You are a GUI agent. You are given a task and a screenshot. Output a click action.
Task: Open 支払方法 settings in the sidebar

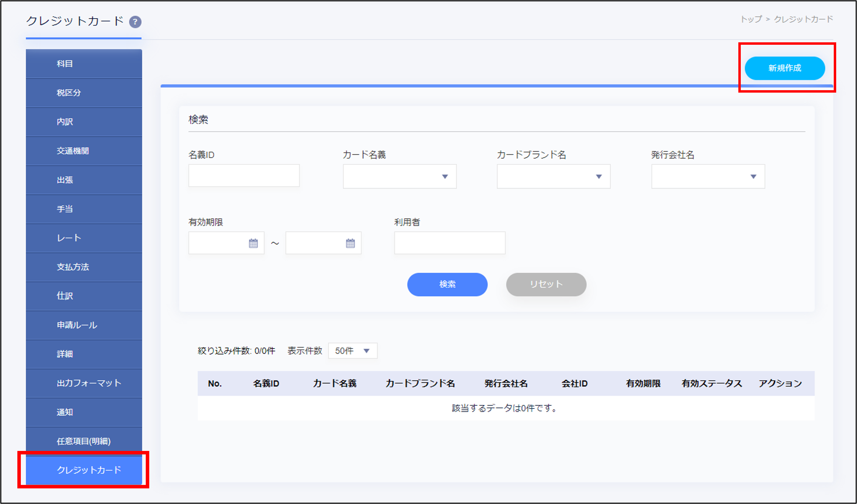coord(84,267)
